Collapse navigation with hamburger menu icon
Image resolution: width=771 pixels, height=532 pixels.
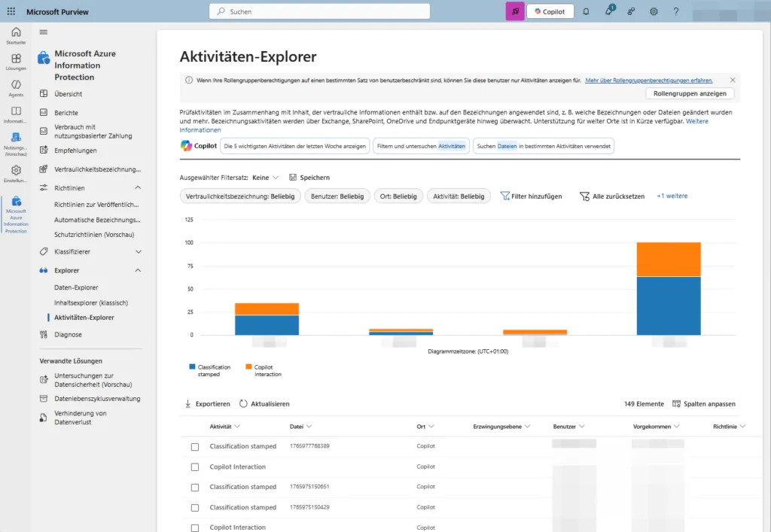(44, 32)
